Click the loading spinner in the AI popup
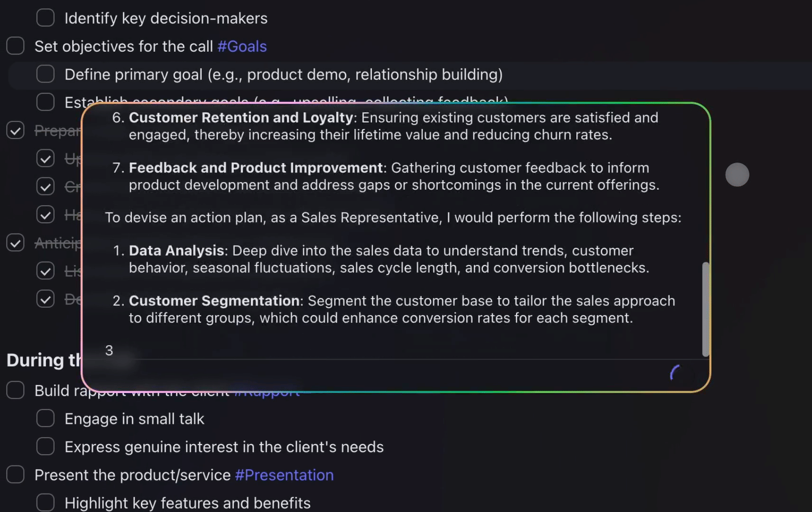This screenshot has height=512, width=812. click(675, 373)
